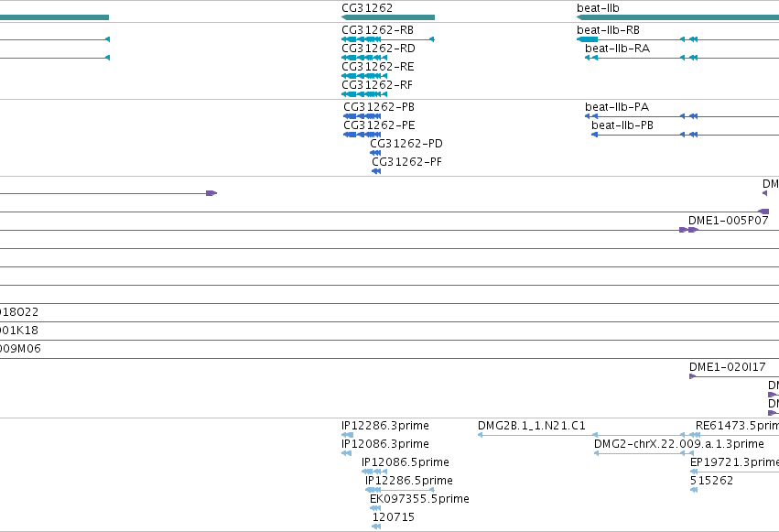Click the IP12086.5prime EST feature
The height and width of the screenshot is (532, 779).
374,472
